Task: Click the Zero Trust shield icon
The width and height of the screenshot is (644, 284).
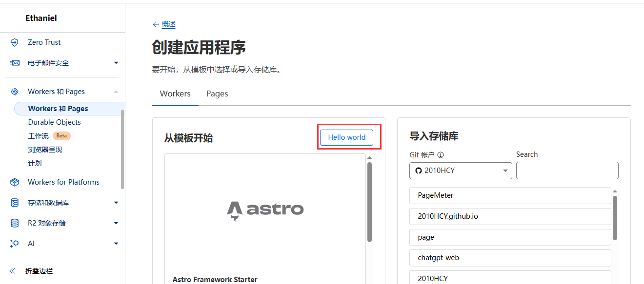Action: (x=15, y=42)
